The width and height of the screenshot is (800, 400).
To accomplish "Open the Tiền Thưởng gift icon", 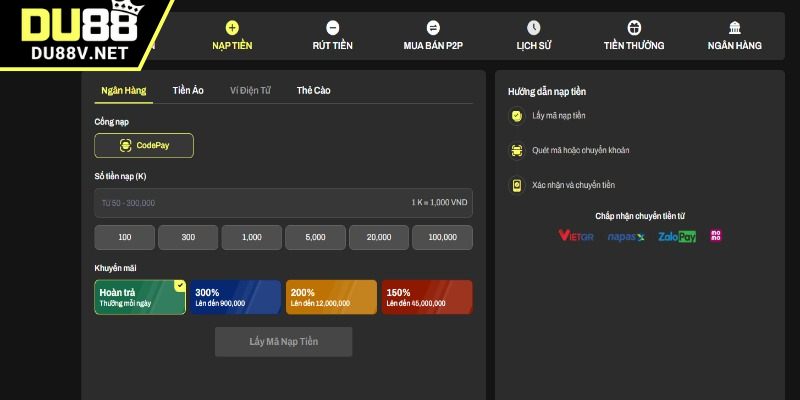I will point(634,28).
